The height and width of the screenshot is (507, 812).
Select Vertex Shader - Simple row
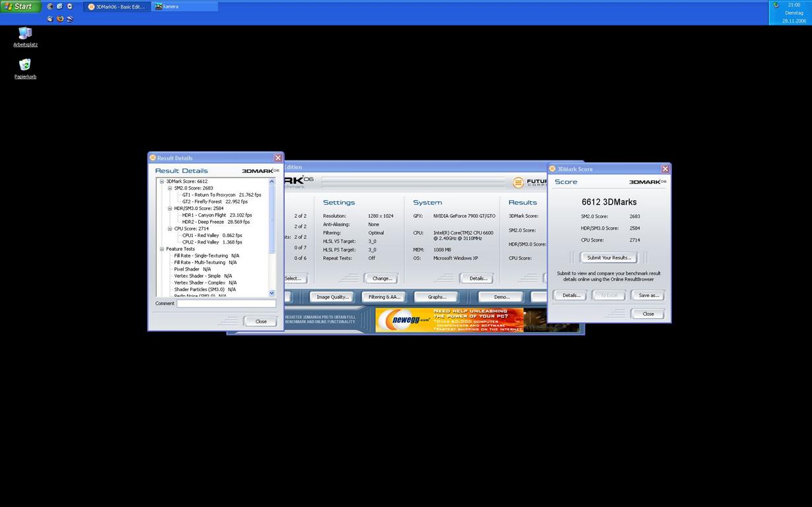click(x=203, y=276)
